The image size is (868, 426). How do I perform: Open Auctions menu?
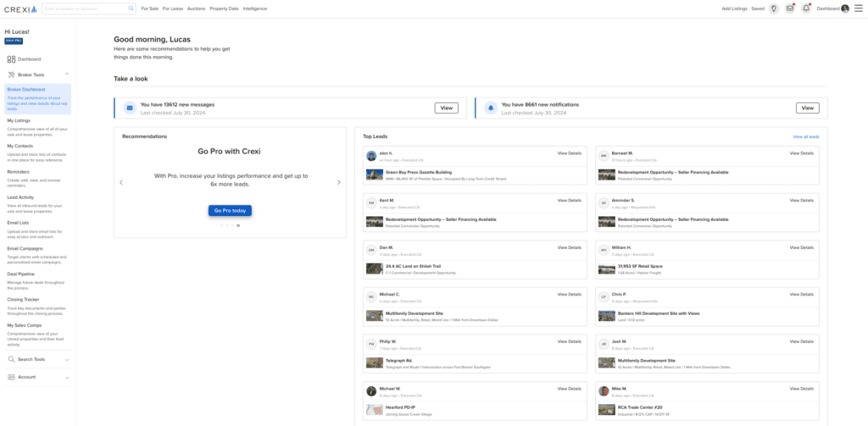coord(197,8)
